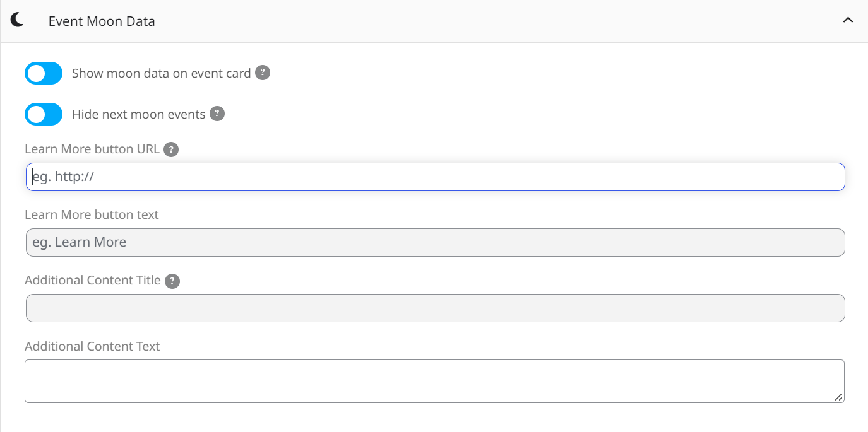The height and width of the screenshot is (432, 868).
Task: Click help icon beside Additional Content Title
Action: (172, 281)
